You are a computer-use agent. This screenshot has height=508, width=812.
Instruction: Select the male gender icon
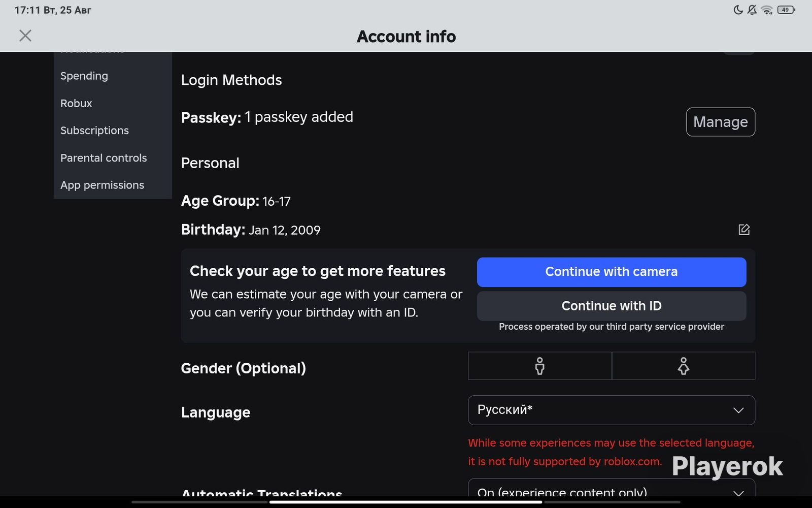pos(540,366)
